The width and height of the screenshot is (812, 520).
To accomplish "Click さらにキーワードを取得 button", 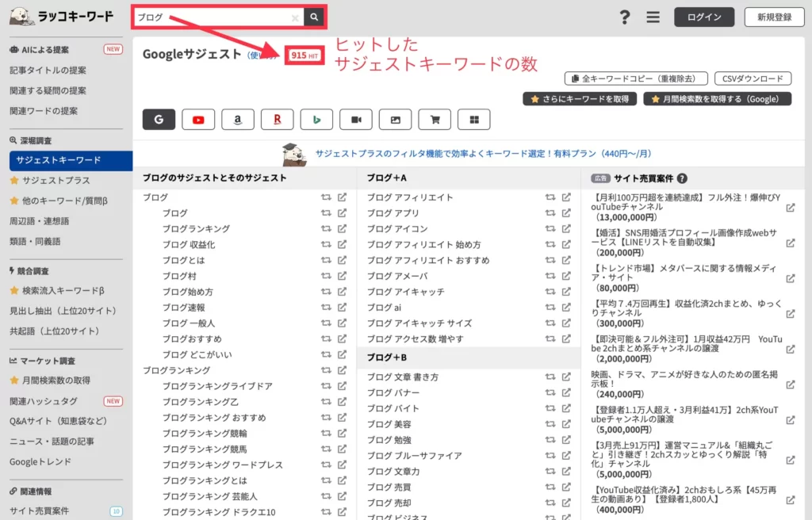I will coord(580,99).
